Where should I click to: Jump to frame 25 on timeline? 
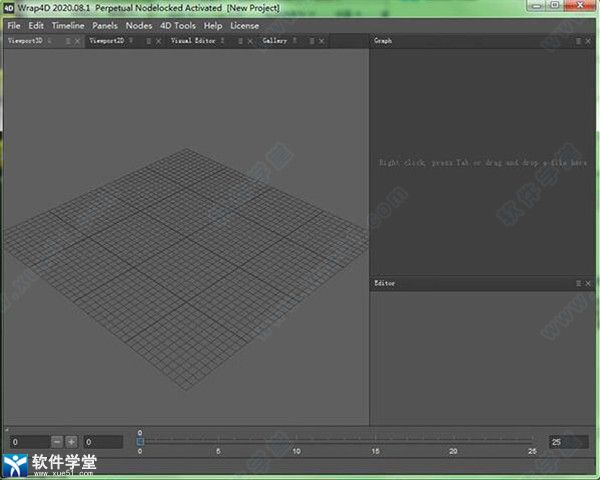point(532,451)
